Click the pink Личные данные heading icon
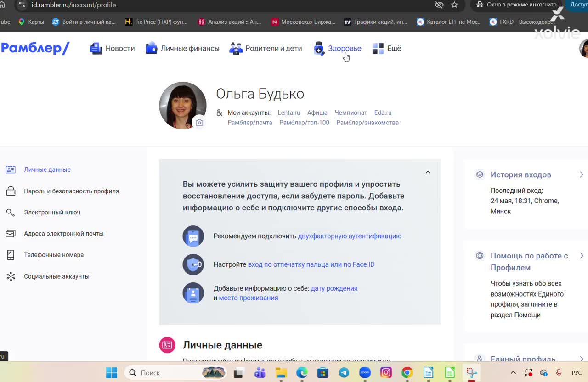 pos(167,345)
